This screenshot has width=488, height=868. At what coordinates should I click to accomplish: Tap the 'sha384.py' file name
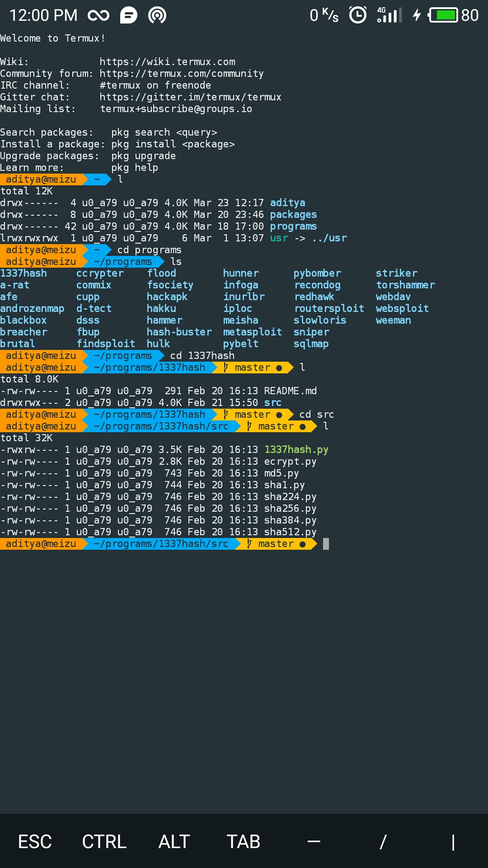click(x=291, y=520)
